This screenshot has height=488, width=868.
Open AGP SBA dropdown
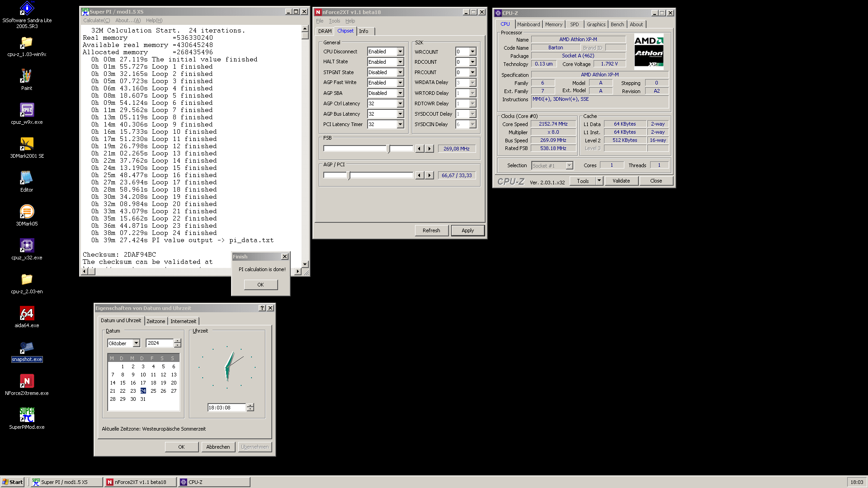[x=400, y=93]
